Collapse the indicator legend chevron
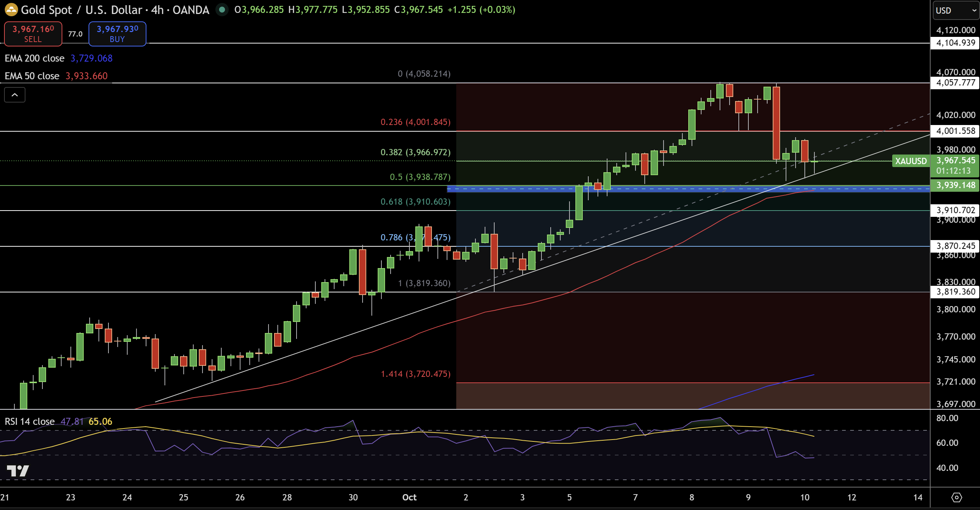 (x=14, y=95)
